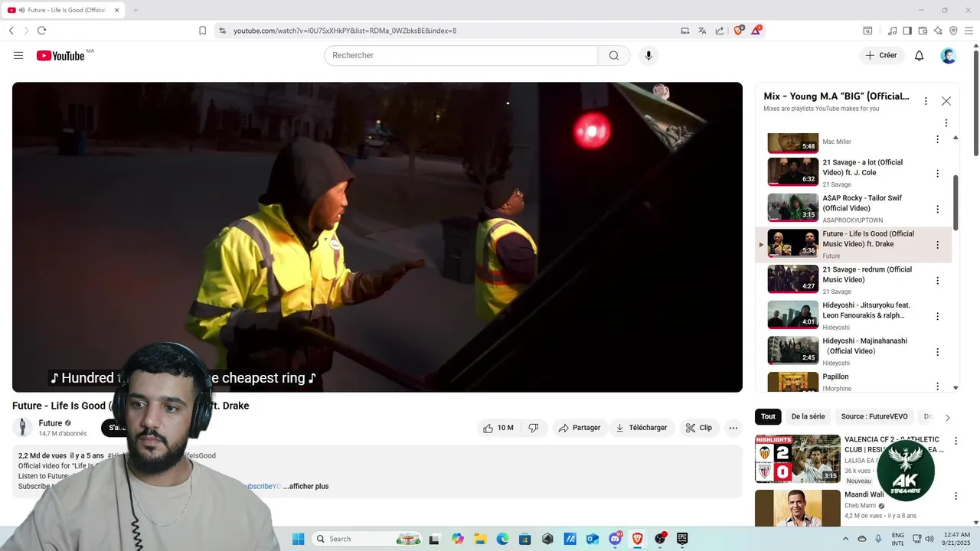
Task: Click the translate page icon
Action: coord(702,31)
